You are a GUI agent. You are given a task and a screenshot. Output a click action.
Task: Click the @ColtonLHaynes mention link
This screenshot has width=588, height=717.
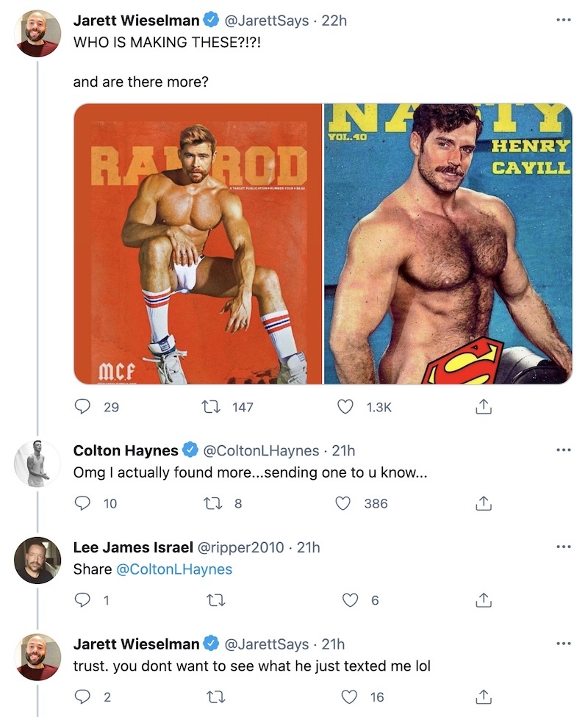pyautogui.click(x=174, y=569)
